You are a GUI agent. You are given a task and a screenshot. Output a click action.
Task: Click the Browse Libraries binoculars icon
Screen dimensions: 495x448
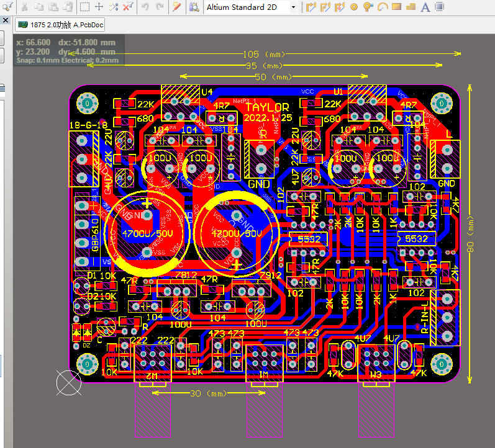click(194, 7)
